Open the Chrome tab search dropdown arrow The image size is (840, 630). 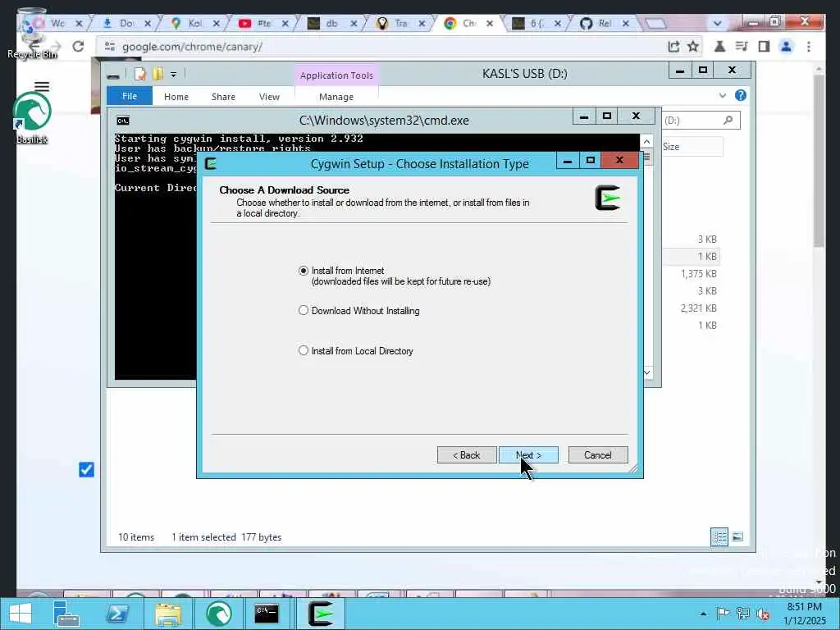click(718, 23)
